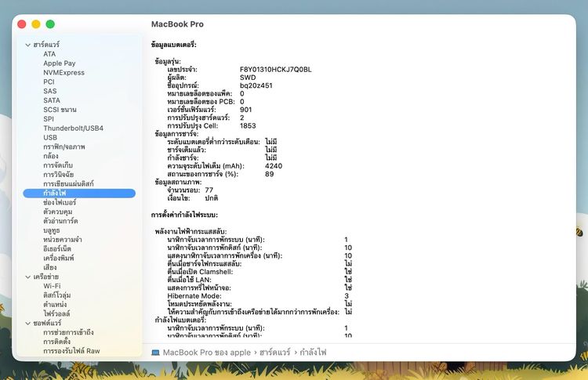Image resolution: width=588 pixels, height=380 pixels.
Task: Click ตื่นเมื่อใช้ LAN: row label
Action: pyautogui.click(x=190, y=280)
